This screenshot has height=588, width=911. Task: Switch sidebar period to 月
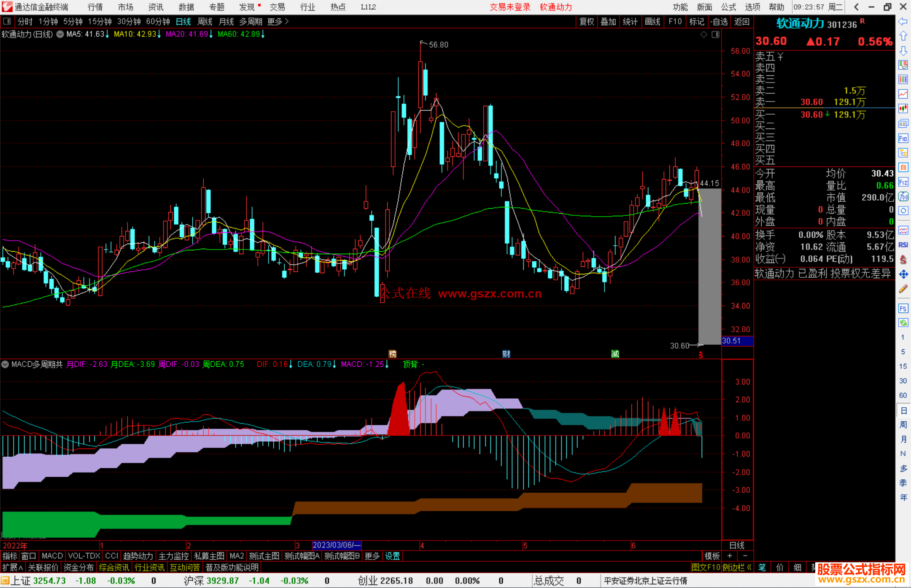903,440
